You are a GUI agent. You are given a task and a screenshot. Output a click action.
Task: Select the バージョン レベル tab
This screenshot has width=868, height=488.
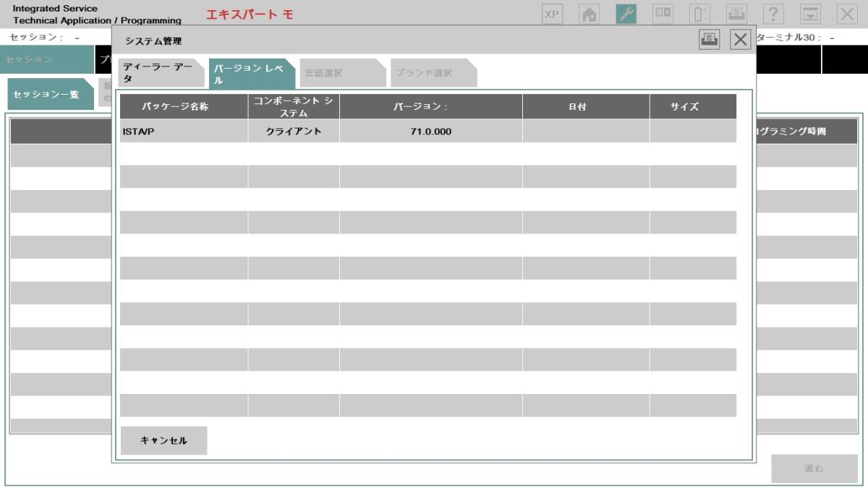(250, 72)
